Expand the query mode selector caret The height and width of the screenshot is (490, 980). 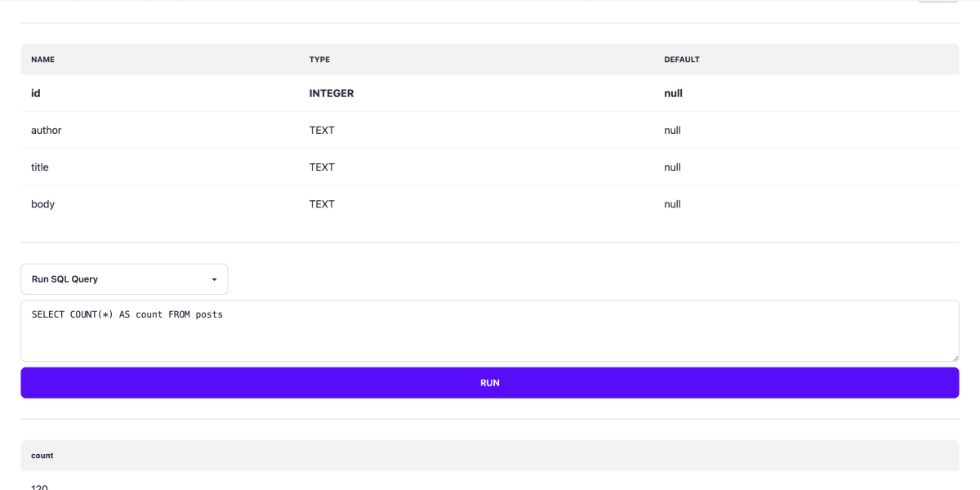pos(215,278)
